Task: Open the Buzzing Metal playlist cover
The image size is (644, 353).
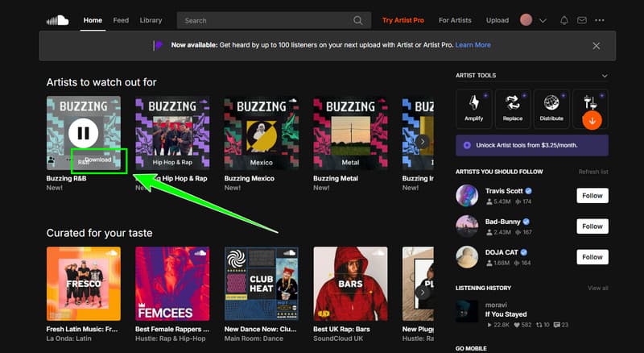Action: (x=350, y=133)
